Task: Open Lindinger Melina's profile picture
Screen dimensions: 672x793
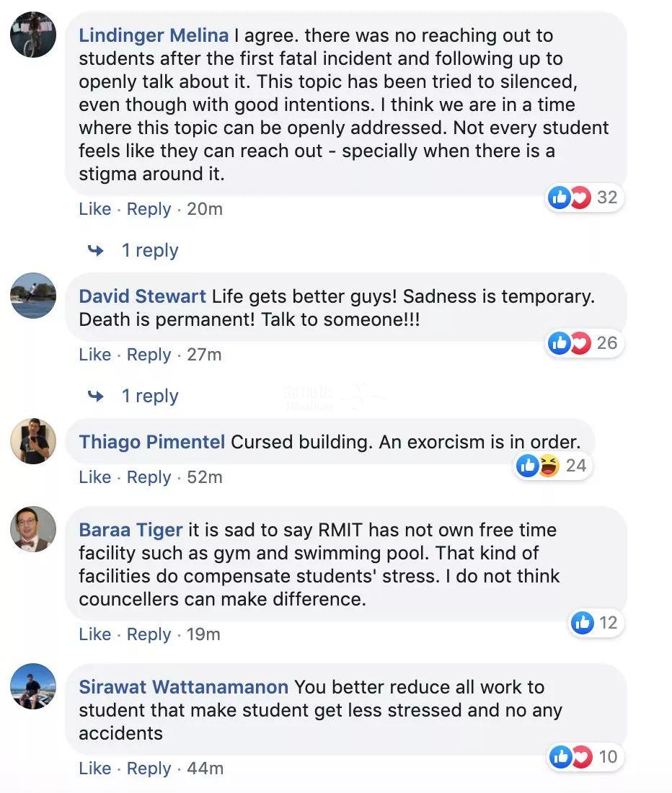Action: pos(33,34)
